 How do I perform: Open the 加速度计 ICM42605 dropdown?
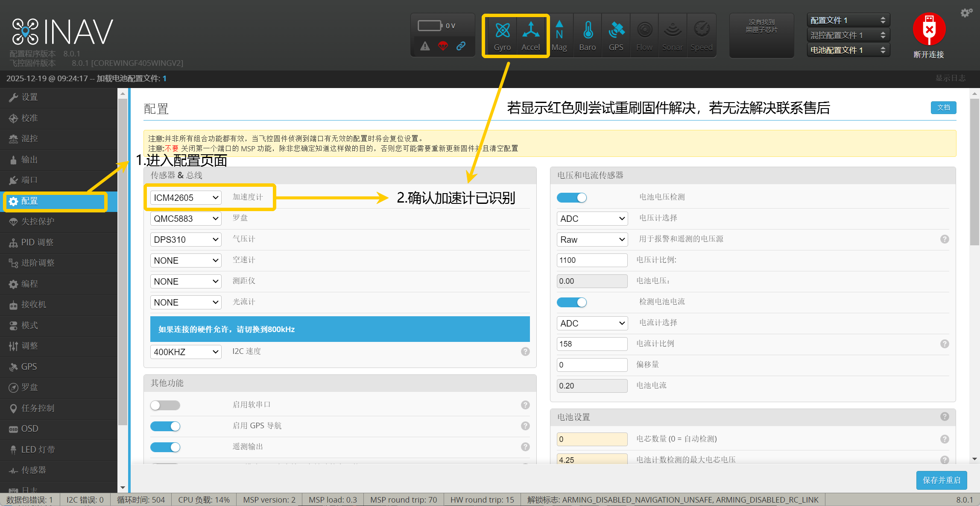(186, 197)
